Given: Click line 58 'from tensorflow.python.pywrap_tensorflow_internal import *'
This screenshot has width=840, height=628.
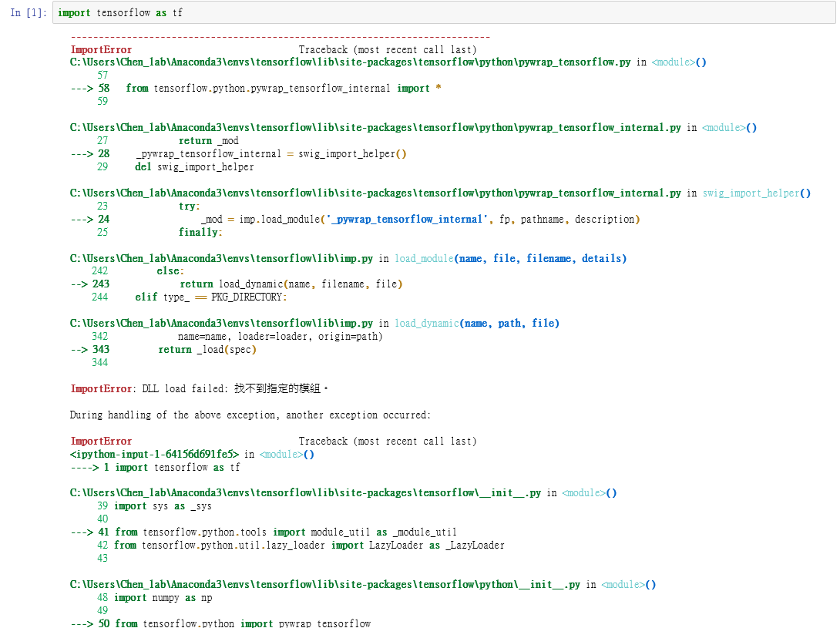Looking at the screenshot, I should coord(256,89).
